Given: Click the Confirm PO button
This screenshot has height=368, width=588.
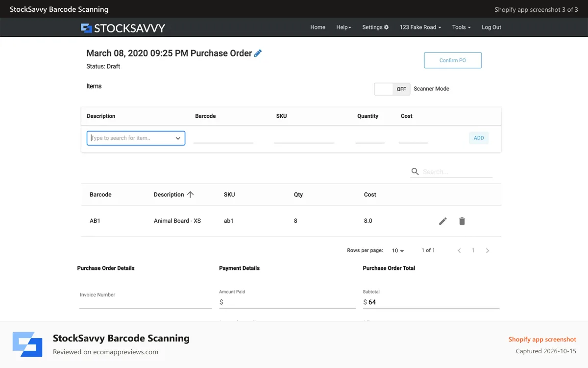Looking at the screenshot, I should [453, 60].
